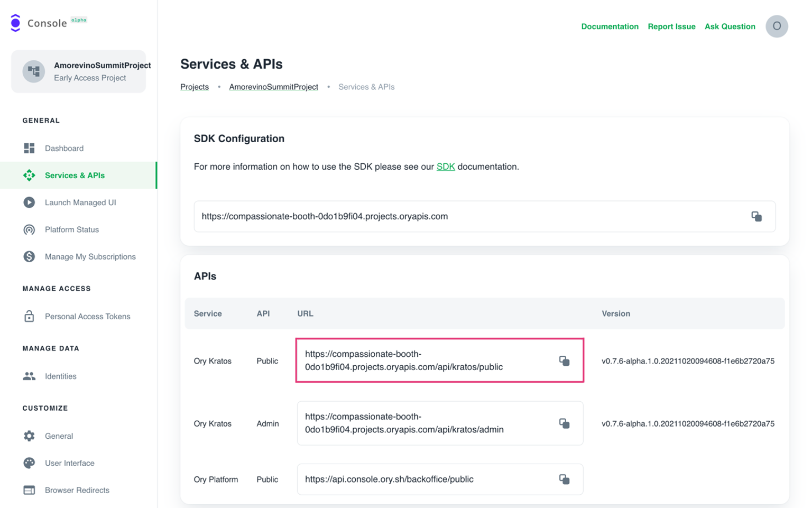Open AmorevinoSummitProject breadcrumb link

pos(273,87)
